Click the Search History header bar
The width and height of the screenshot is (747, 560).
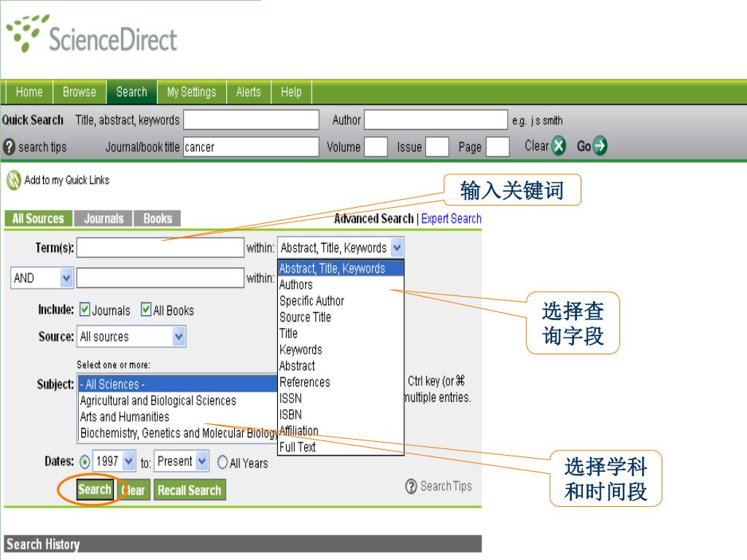coord(243,544)
